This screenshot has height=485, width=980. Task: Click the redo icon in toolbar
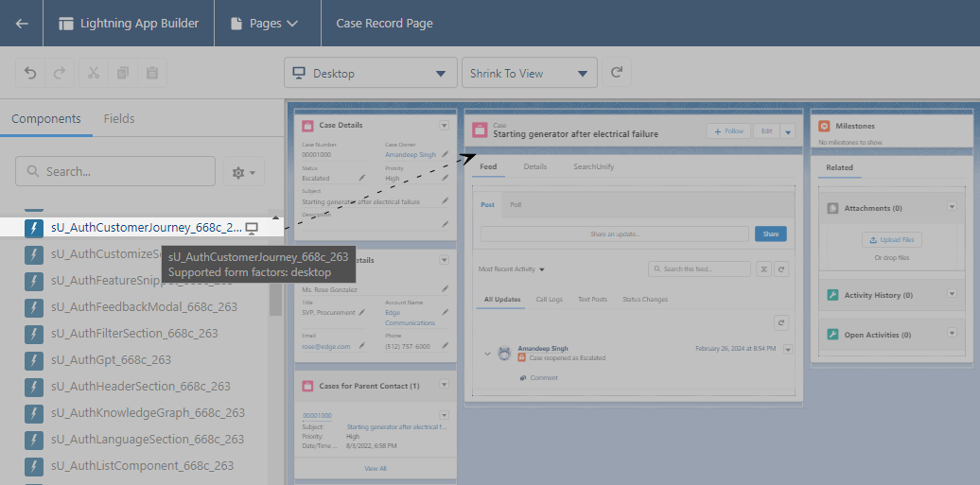point(60,73)
